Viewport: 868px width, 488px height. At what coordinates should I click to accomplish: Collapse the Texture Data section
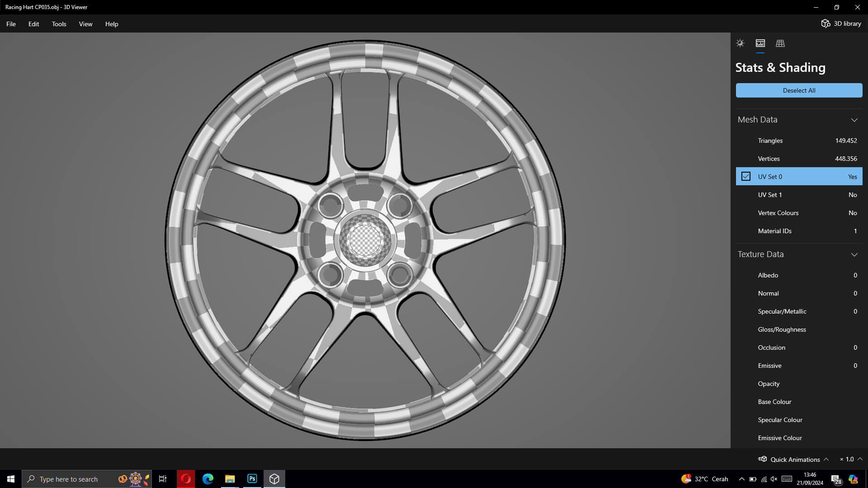point(854,254)
